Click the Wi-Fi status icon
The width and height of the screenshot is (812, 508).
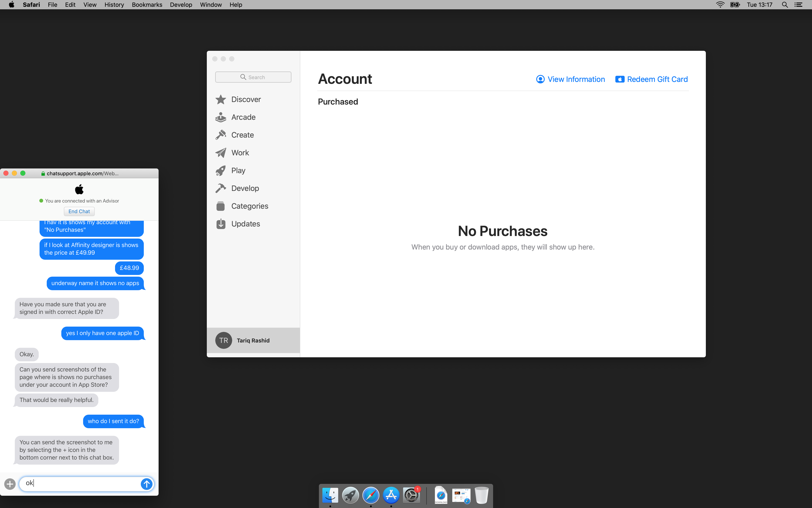pyautogui.click(x=720, y=5)
